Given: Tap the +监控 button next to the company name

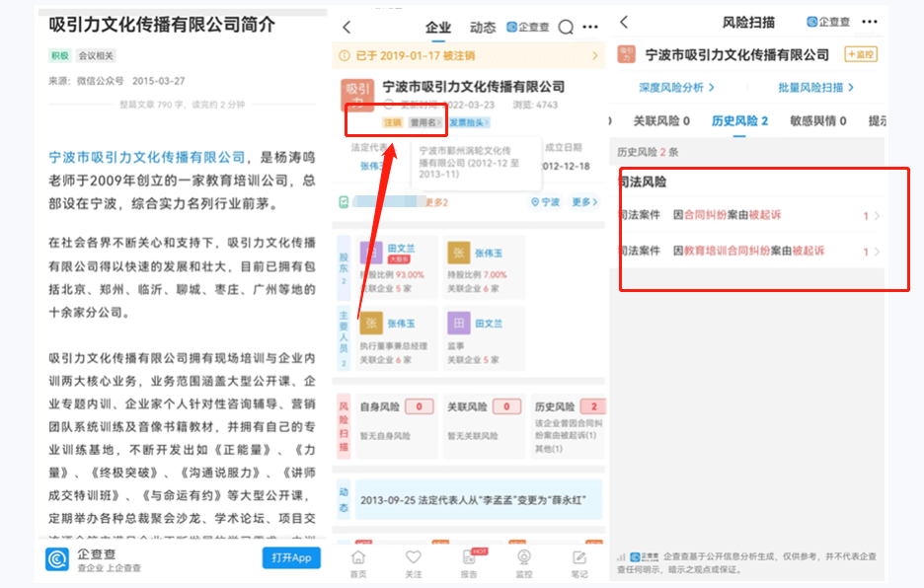Looking at the screenshot, I should point(863,51).
